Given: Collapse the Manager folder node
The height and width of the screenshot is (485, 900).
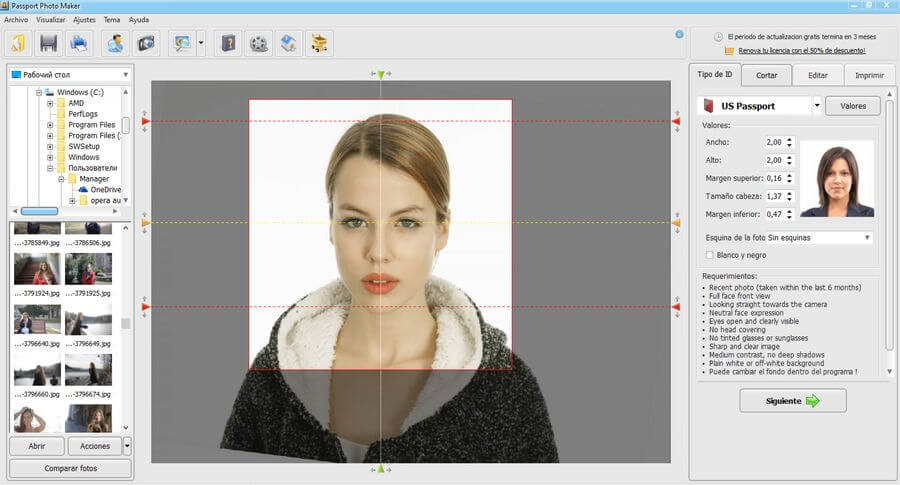Looking at the screenshot, I should [61, 179].
